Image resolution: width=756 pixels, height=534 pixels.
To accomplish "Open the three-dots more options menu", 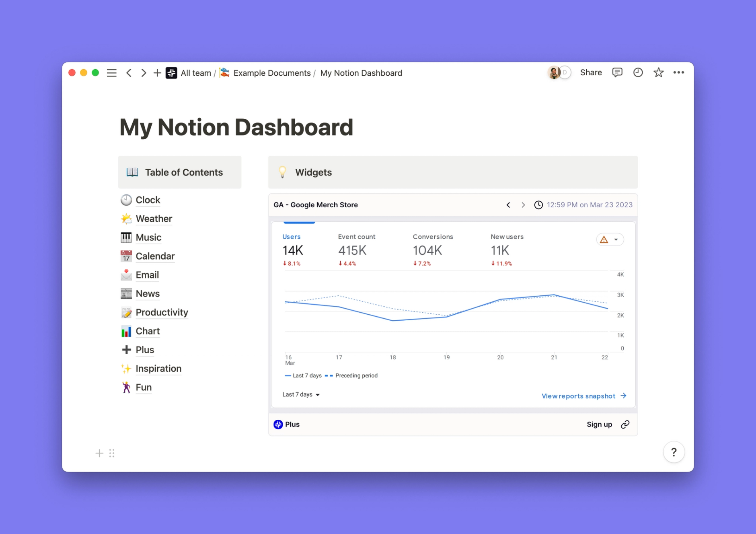I will pos(679,72).
